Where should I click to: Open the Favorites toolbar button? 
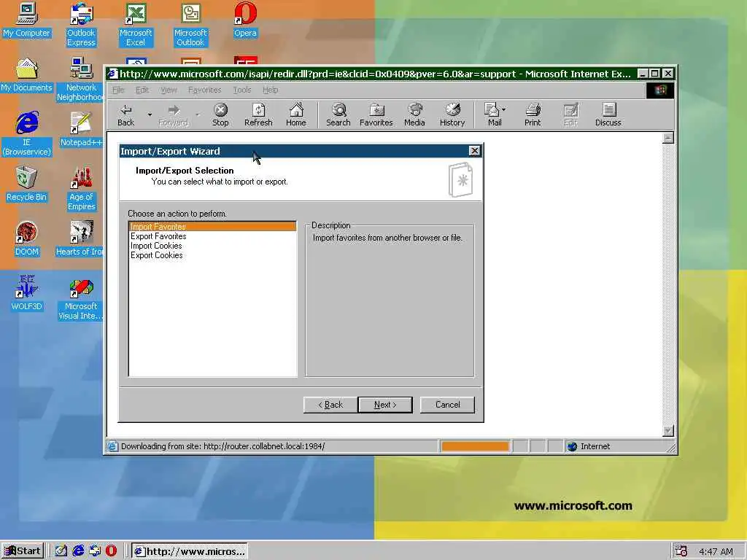tap(376, 115)
